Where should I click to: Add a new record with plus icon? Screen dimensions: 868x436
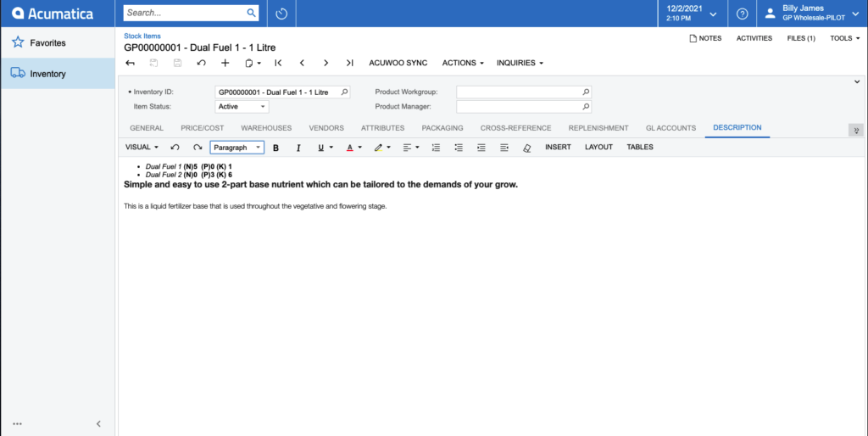tap(225, 63)
